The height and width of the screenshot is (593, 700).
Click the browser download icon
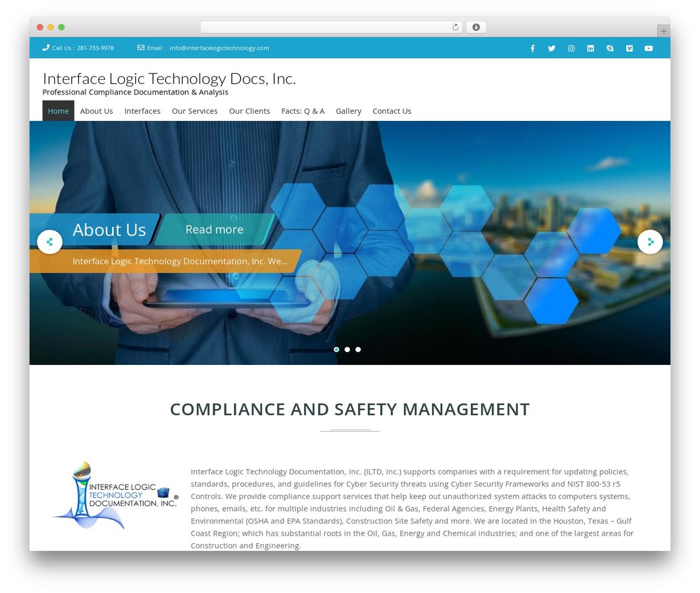pyautogui.click(x=476, y=27)
